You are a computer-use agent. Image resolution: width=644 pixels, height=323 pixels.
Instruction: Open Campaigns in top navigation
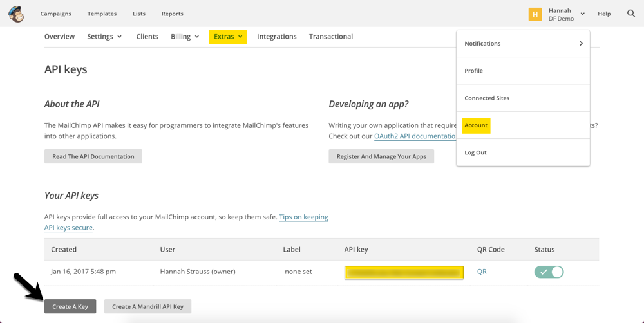point(55,14)
